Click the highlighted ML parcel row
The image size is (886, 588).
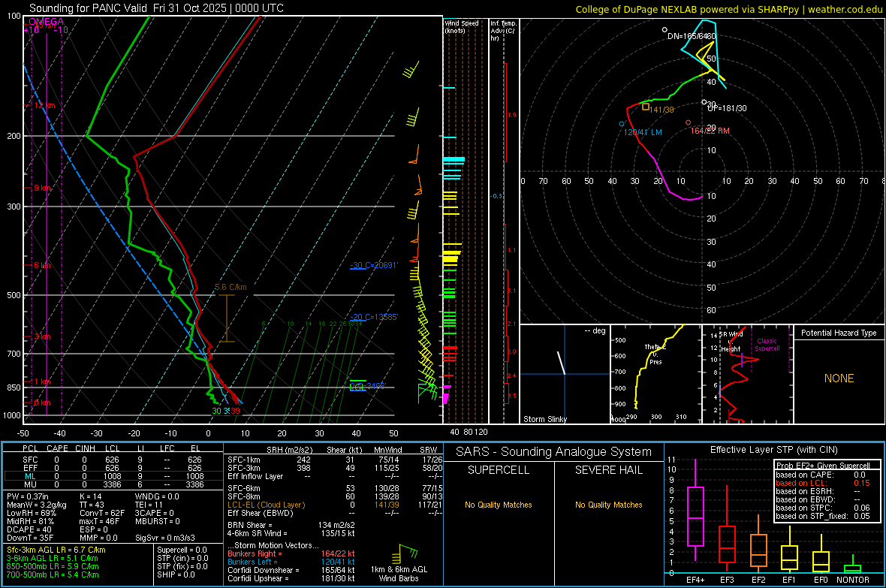[x=113, y=476]
